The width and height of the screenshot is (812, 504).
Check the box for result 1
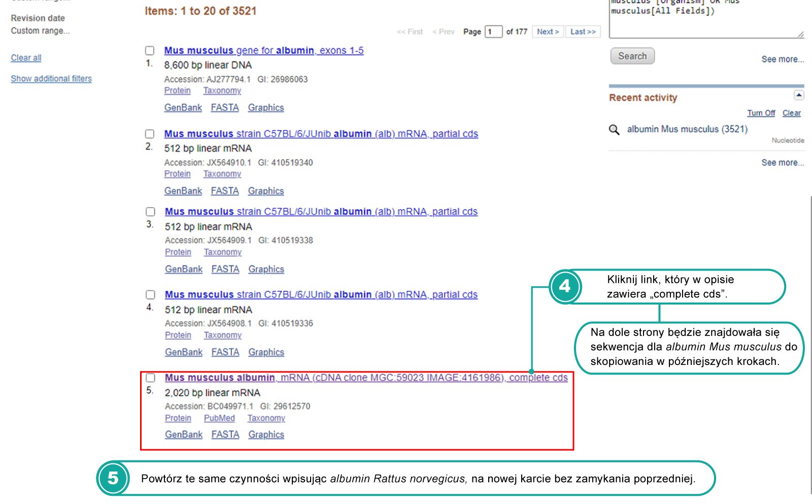coord(150,51)
